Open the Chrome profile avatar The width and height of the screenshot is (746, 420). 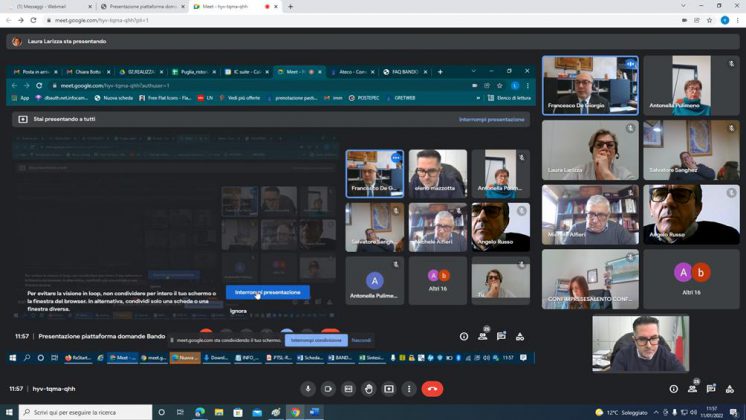[725, 20]
